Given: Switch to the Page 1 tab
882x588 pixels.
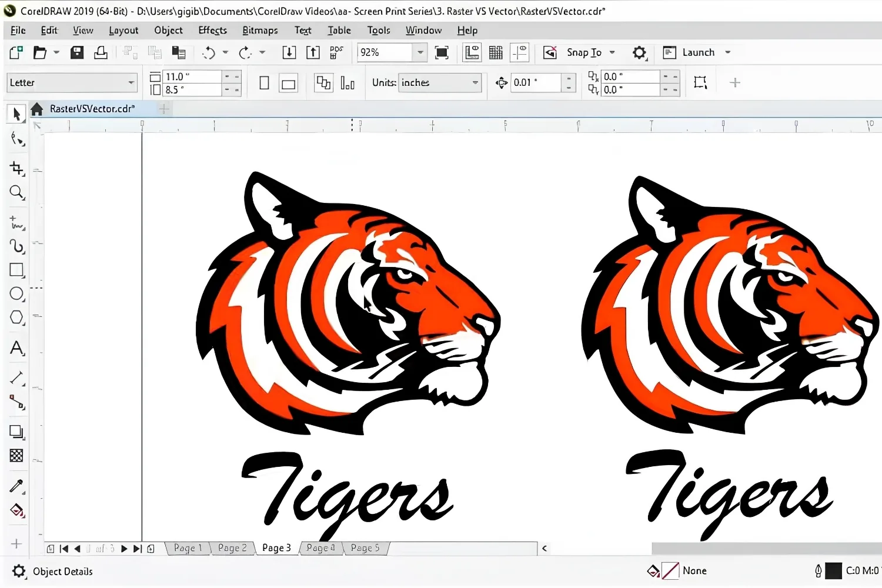Looking at the screenshot, I should pyautogui.click(x=188, y=548).
